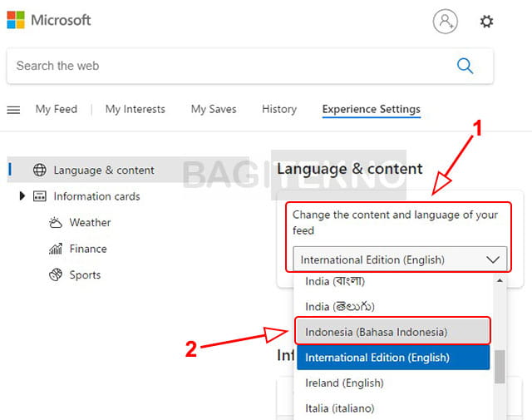
Task: Open the My Saves tab
Action: click(214, 109)
